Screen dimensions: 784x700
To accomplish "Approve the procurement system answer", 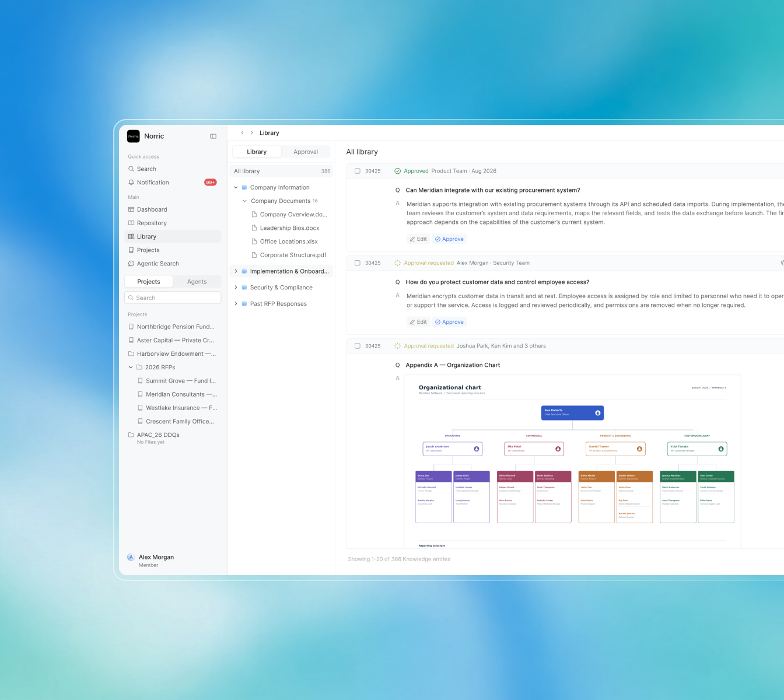I will pyautogui.click(x=449, y=239).
